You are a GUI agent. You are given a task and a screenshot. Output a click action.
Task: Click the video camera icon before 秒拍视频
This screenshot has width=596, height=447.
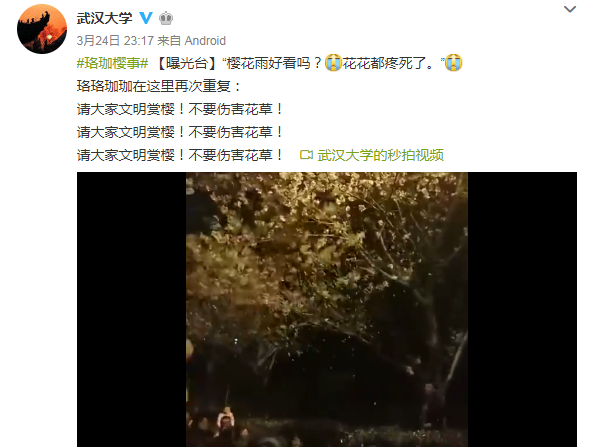pos(306,155)
